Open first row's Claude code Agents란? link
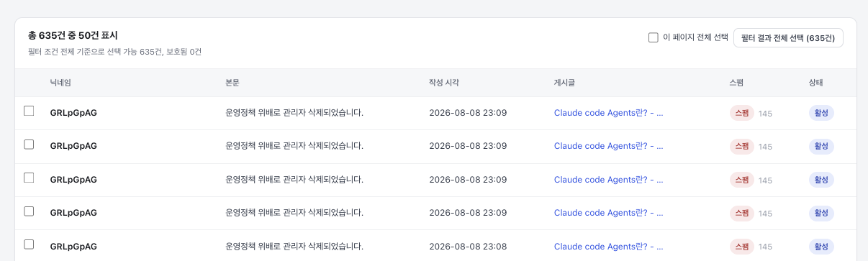 608,113
